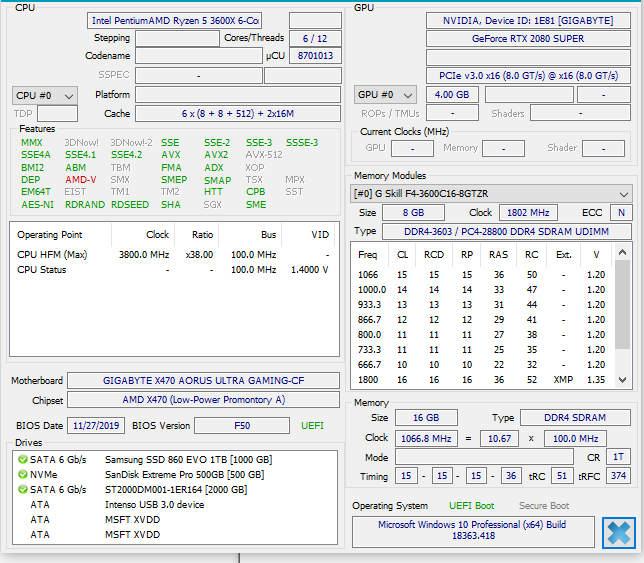Click the module Size 8 GB field

(x=413, y=213)
